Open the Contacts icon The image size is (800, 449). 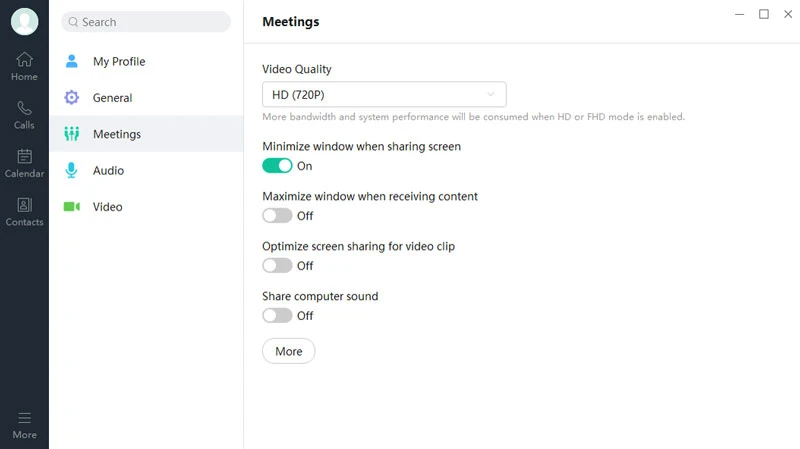coord(24,205)
